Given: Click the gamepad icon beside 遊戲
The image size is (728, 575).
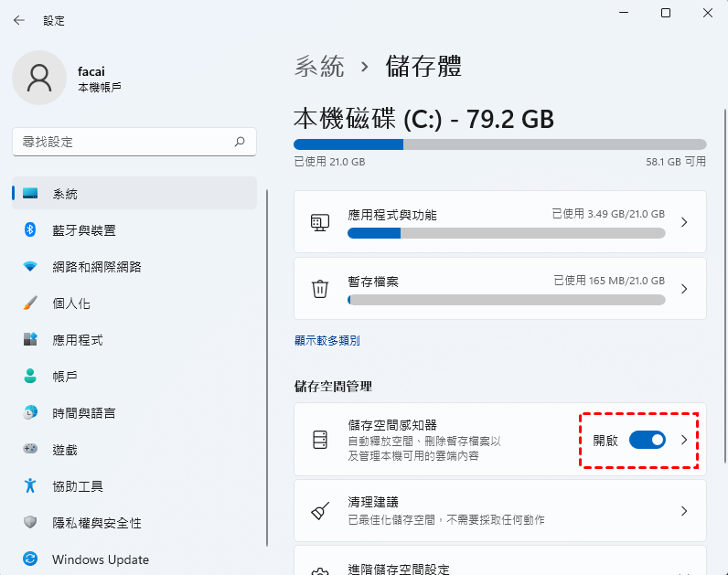Looking at the screenshot, I should click(30, 450).
